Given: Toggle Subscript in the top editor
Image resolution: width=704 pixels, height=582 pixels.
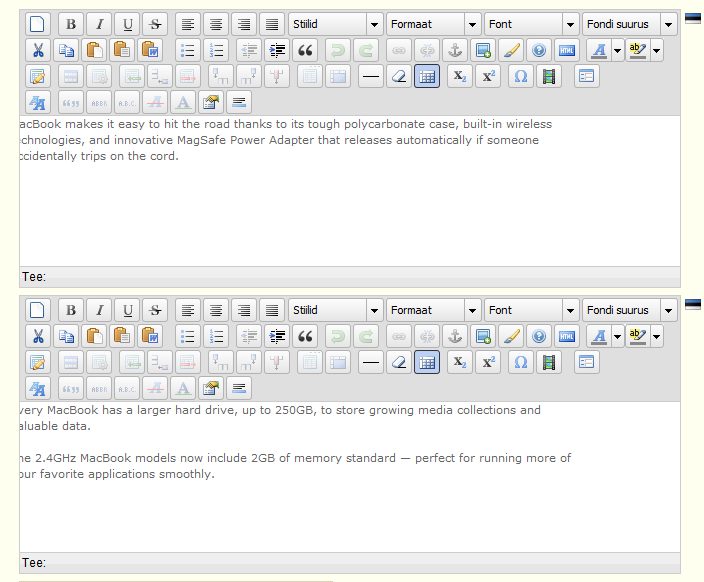Looking at the screenshot, I should 460,76.
